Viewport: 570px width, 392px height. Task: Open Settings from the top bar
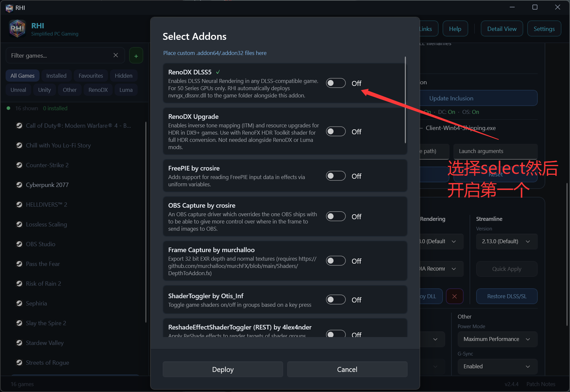point(544,29)
